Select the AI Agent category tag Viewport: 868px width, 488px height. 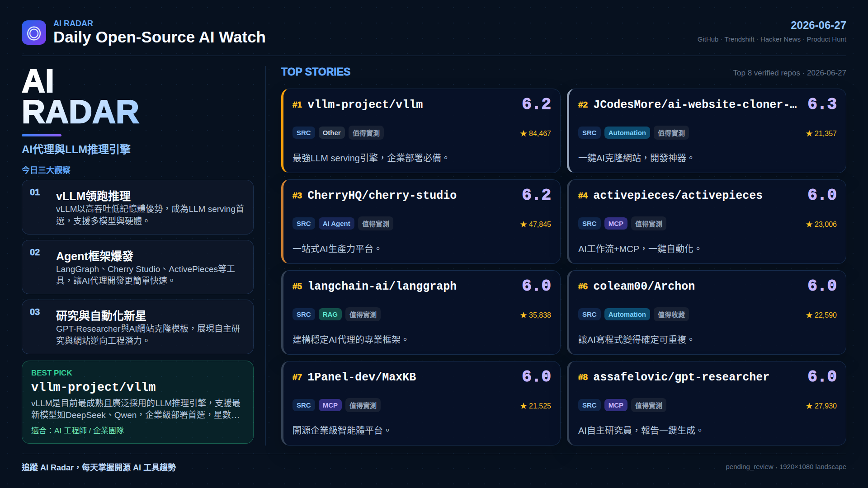tap(336, 224)
